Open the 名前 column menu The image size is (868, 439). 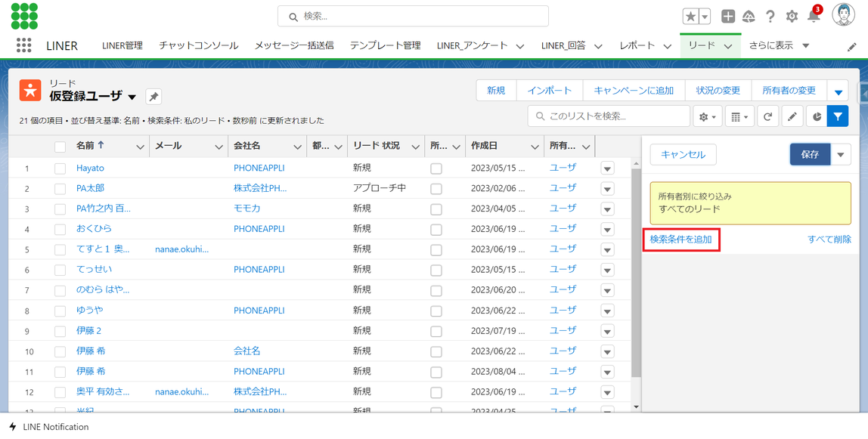point(140,147)
